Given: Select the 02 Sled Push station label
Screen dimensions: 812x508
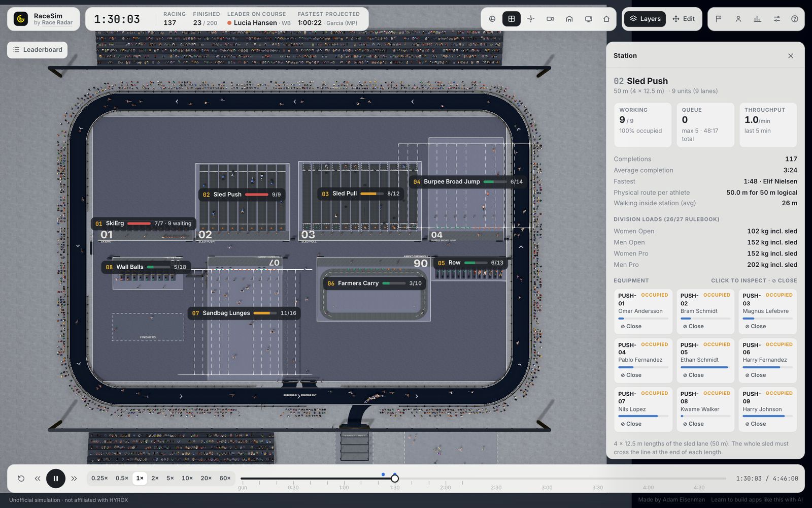Looking at the screenshot, I should click(242, 195).
